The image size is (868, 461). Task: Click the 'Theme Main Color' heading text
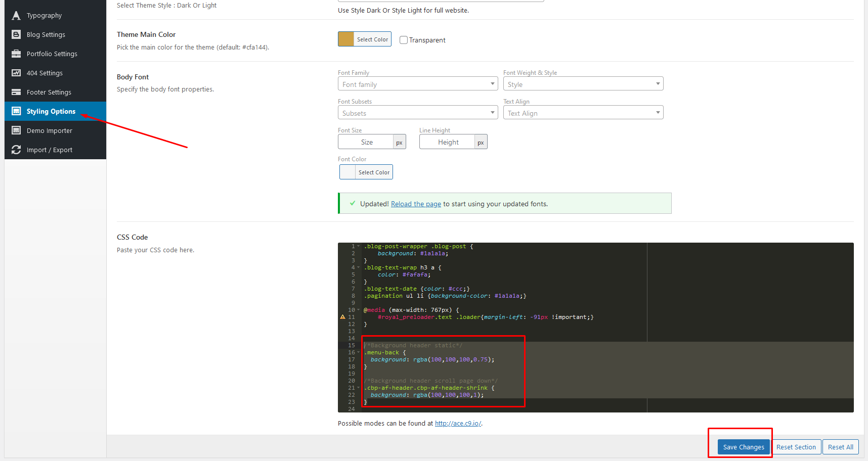(146, 34)
